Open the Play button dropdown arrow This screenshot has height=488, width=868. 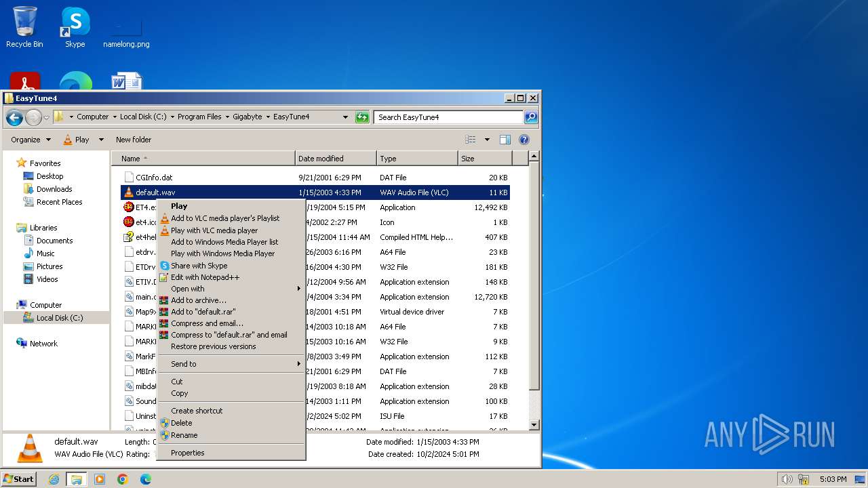(x=101, y=140)
